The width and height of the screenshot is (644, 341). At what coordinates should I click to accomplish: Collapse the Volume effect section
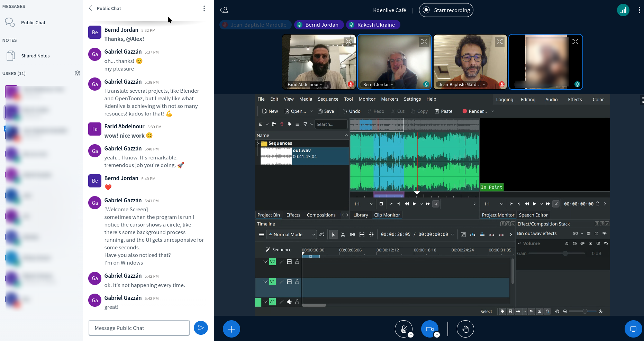(x=519, y=243)
